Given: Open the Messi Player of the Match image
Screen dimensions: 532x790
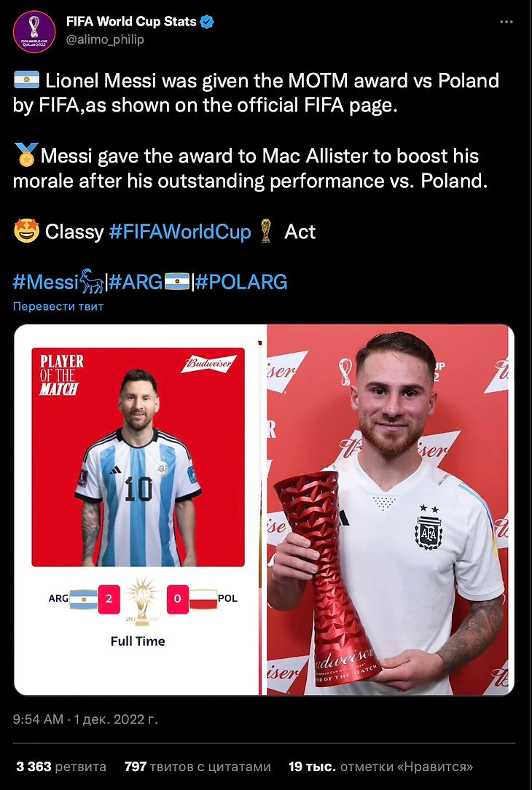Looking at the screenshot, I should pyautogui.click(x=138, y=509).
